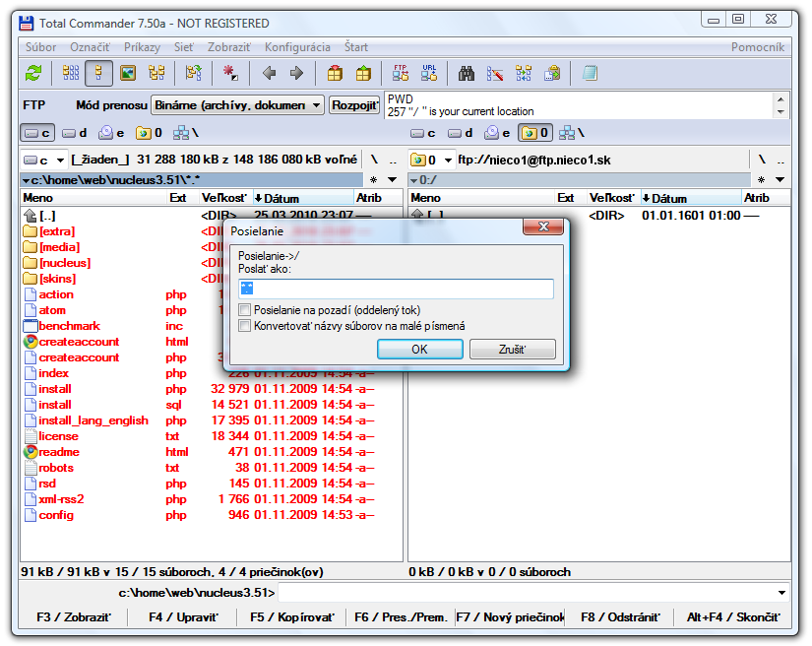Open file search with the binoculars icon
Screen dimensions: 812x646
tap(467, 73)
